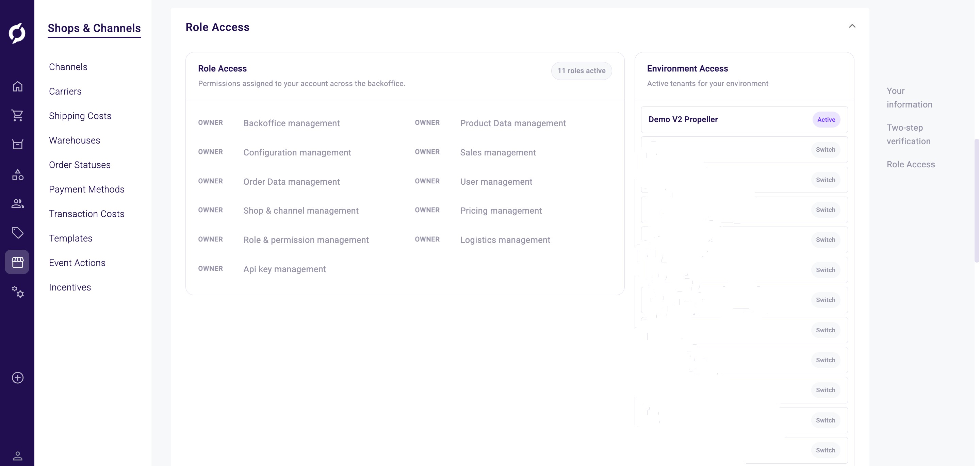
Task: Click the fifth Switch button in tenant list
Action: click(826, 270)
